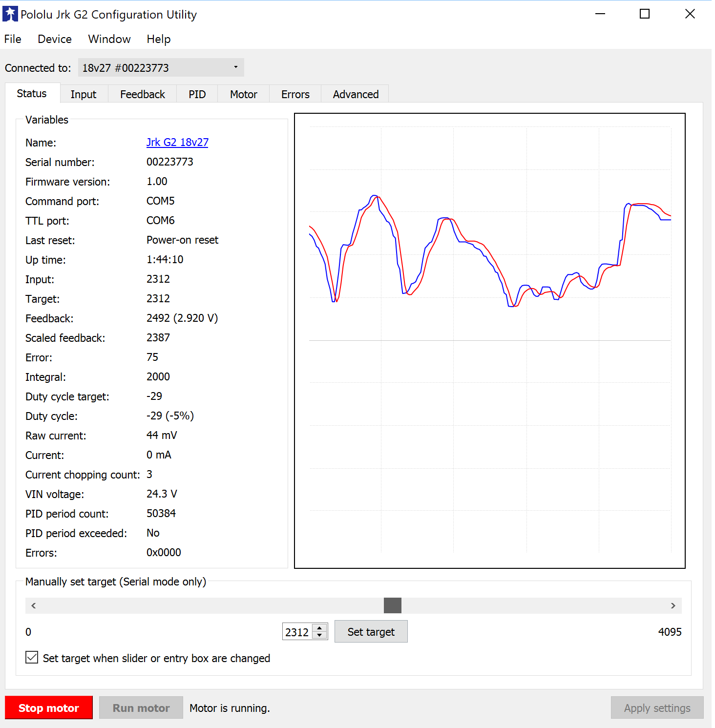
Task: Switch to the Feedback tab
Action: (x=142, y=94)
